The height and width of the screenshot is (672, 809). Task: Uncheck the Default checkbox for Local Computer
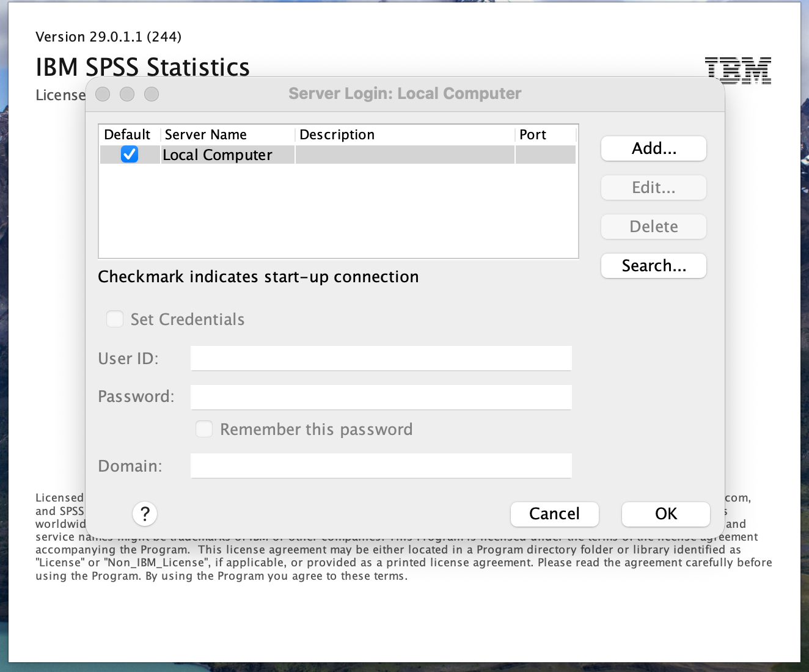[130, 155]
